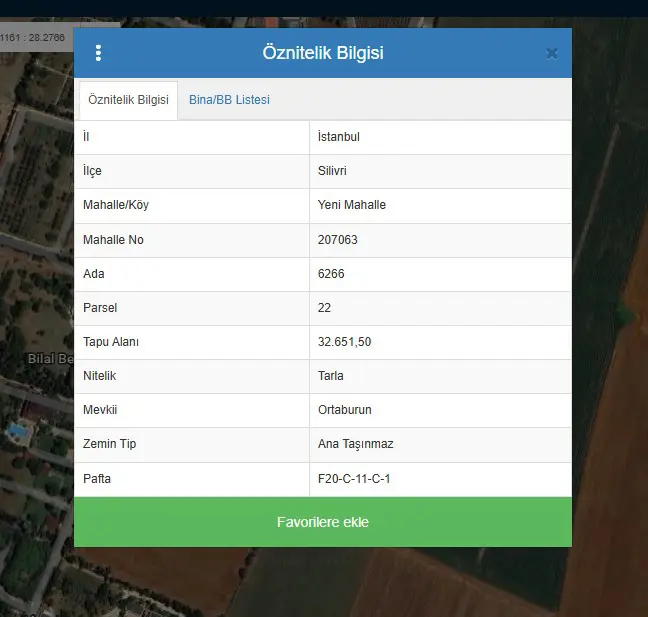The image size is (648, 617).
Task: Click the Tapu Alanı value 32.651,50
Action: [344, 342]
